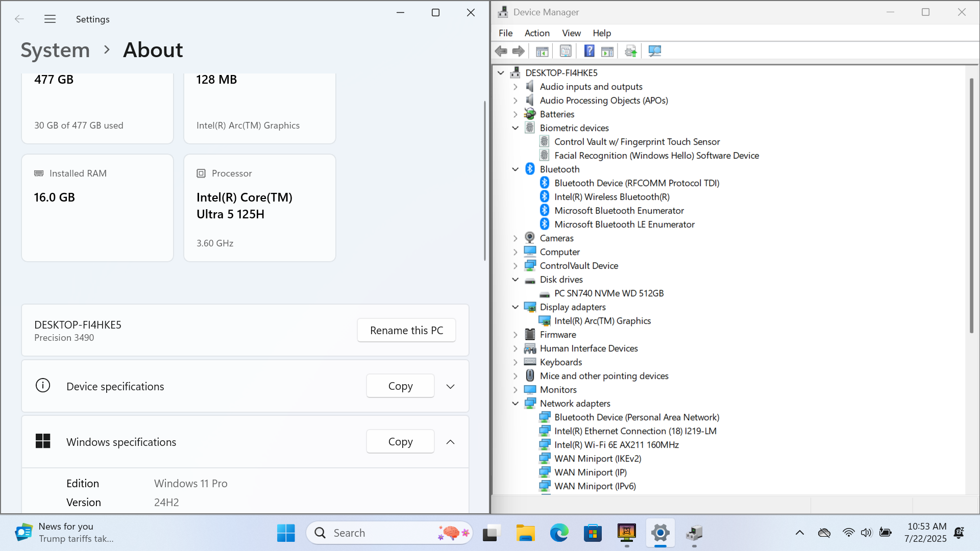Open OneDrive cloud tray icon
This screenshot has height=551, width=980.
coord(824,533)
